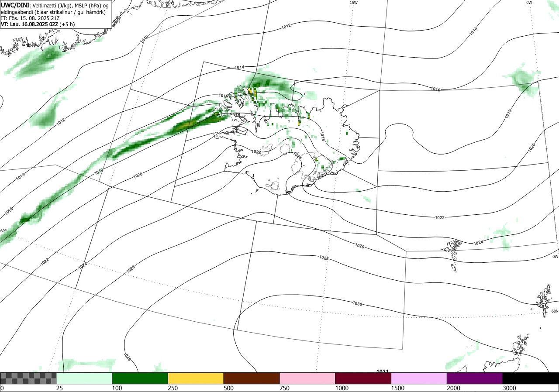This screenshot has height=392, width=559.
Task: Click the legend scale value "3000"
Action: 509,388
